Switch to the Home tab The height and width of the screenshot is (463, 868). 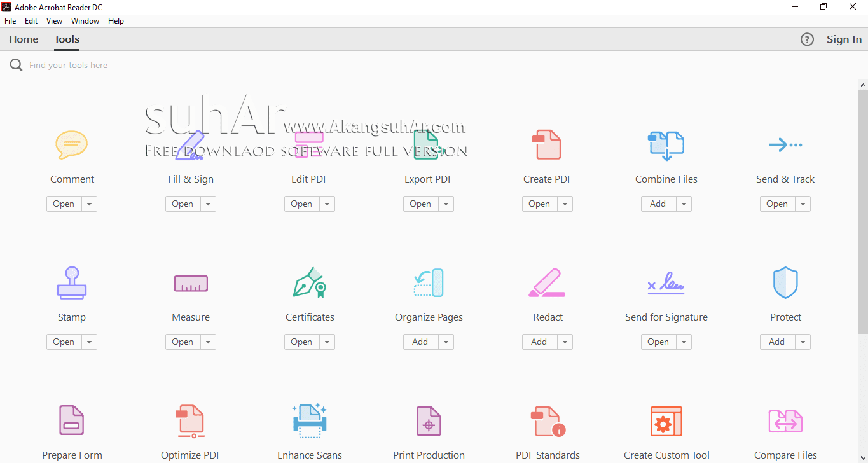pyautogui.click(x=24, y=39)
